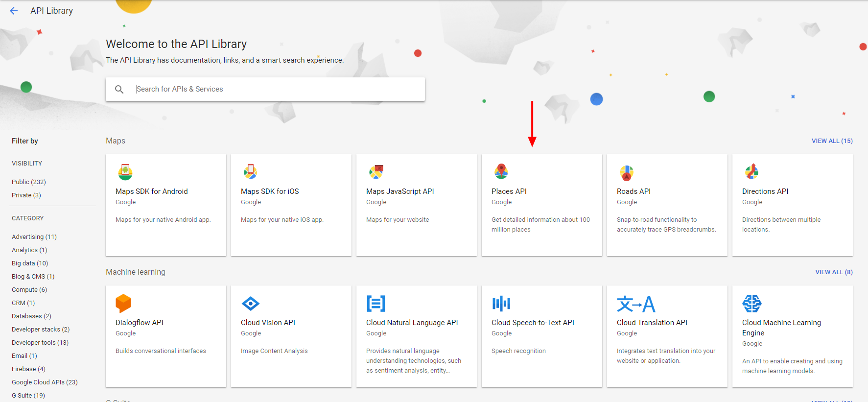Viewport: 868px width, 402px height.
Task: Click the search magnifier icon
Action: [x=119, y=89]
